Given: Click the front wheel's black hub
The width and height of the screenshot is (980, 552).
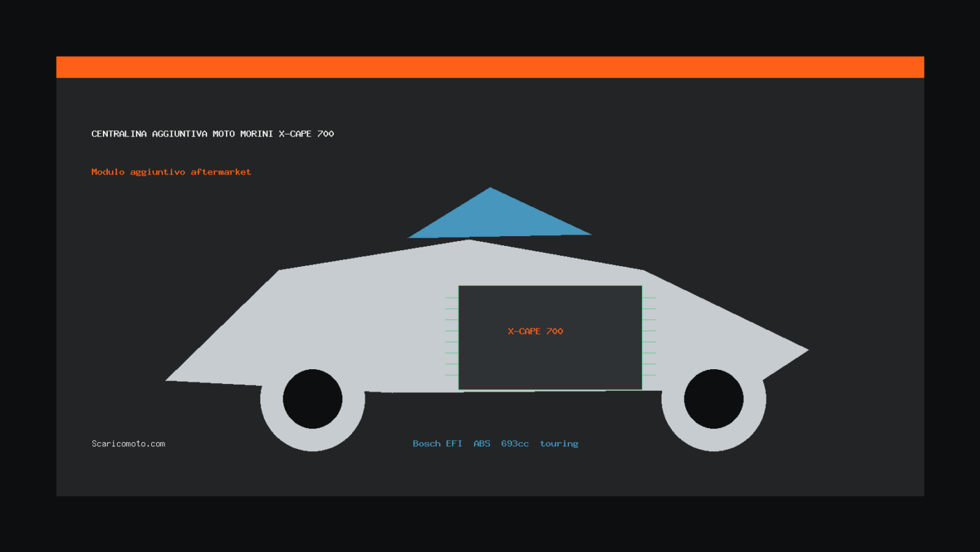Looking at the screenshot, I should 313,399.
